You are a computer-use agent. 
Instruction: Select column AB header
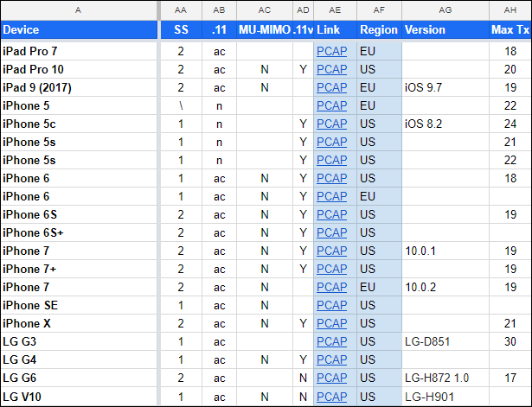tap(219, 10)
